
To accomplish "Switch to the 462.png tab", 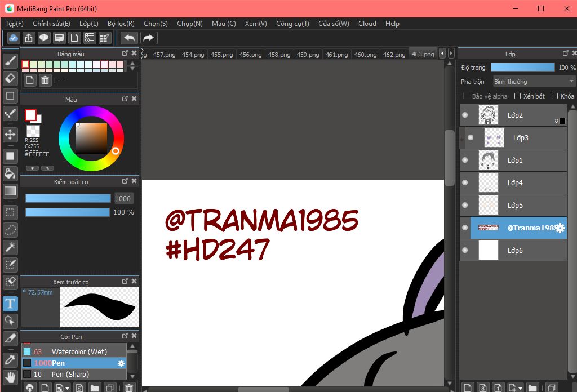I will [x=394, y=55].
